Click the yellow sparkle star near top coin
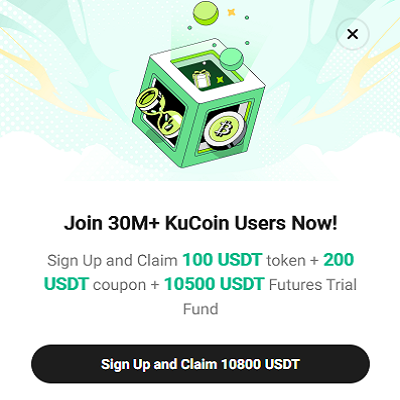400x400 pixels. [x=231, y=12]
